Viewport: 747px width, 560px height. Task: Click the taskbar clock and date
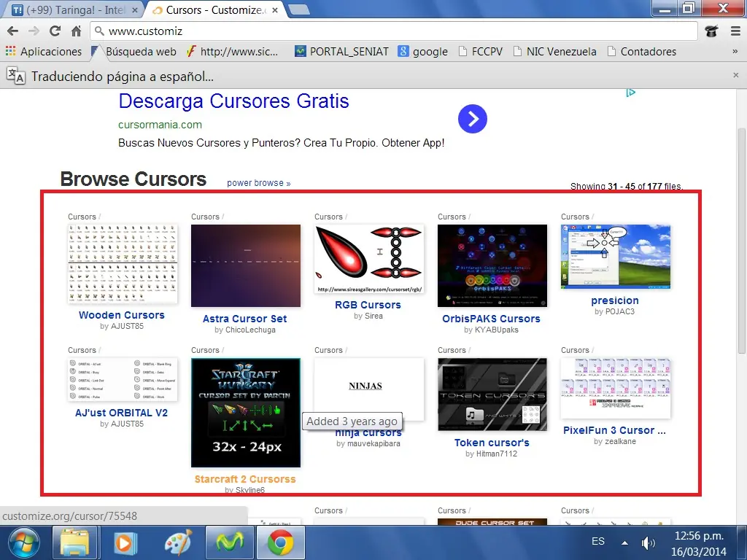click(699, 543)
